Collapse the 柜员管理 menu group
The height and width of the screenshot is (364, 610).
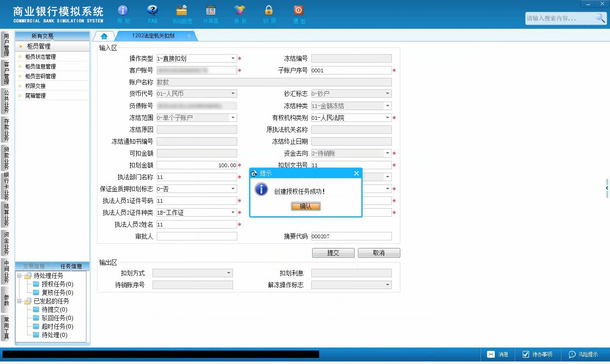click(20, 47)
